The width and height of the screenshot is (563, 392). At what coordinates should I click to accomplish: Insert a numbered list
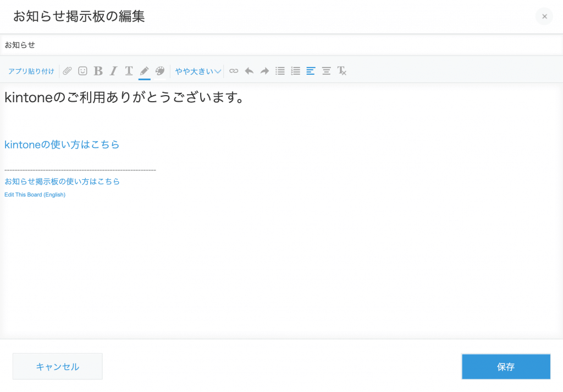tap(295, 71)
